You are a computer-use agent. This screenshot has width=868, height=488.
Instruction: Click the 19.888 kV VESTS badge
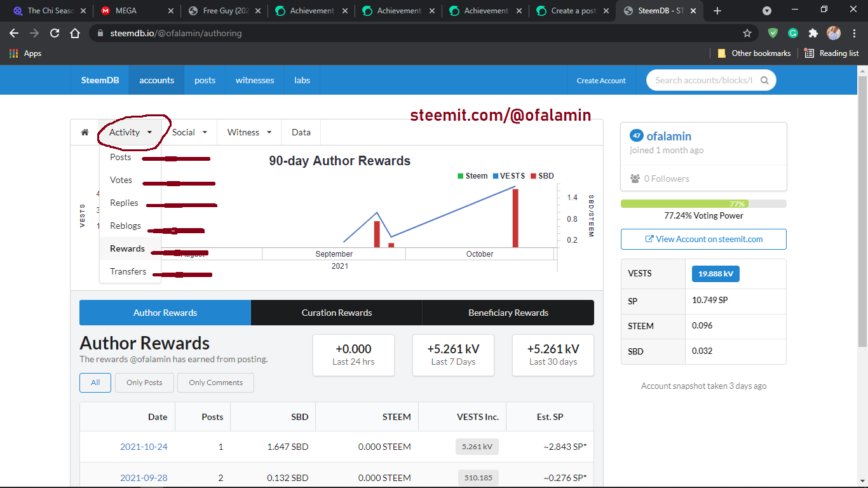pyautogui.click(x=715, y=274)
